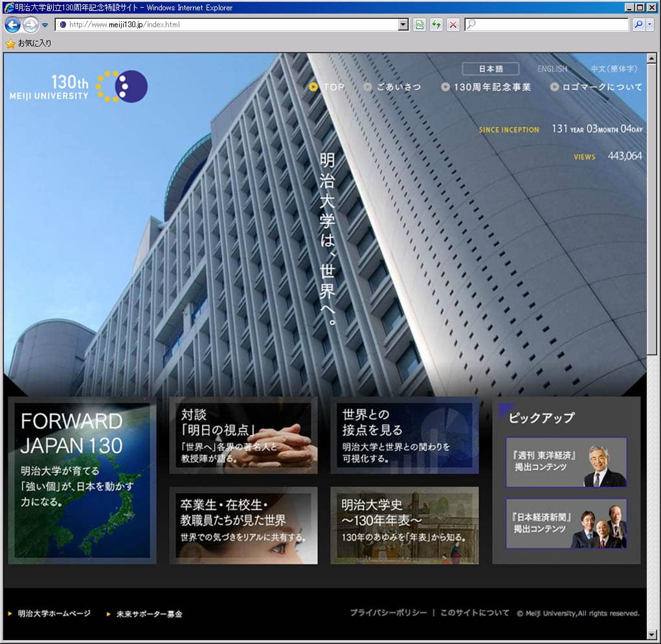
Task: Click the Meiji University copyright notice
Action: [578, 613]
